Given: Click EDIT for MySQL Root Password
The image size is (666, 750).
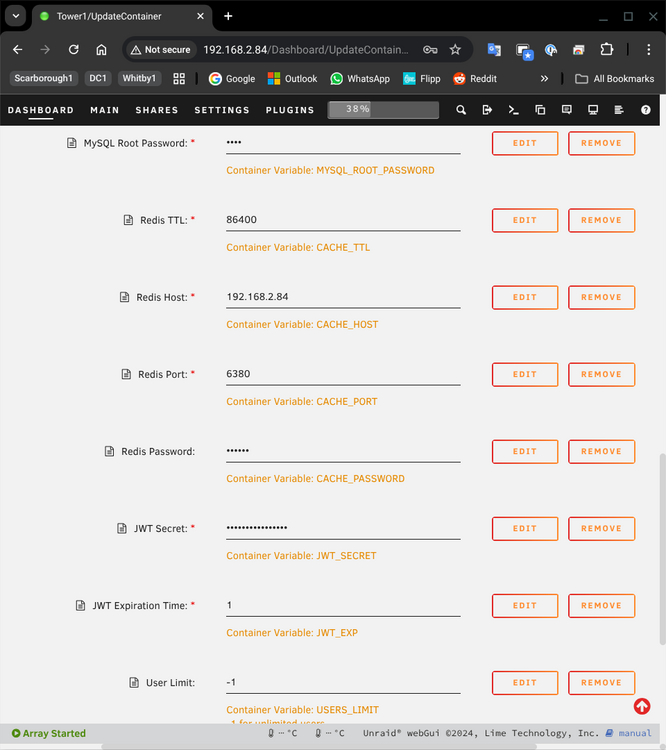Looking at the screenshot, I should pyautogui.click(x=525, y=143).
